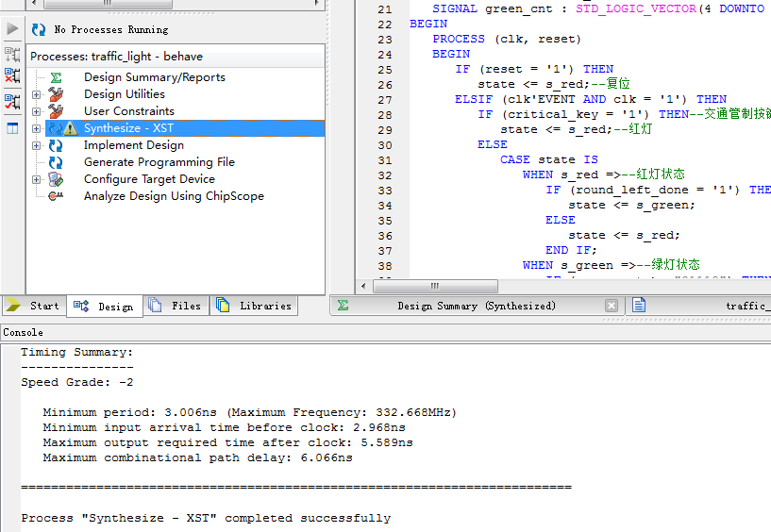This screenshot has width=771, height=532.
Task: Click the Run process play arrow icon
Action: (x=12, y=29)
